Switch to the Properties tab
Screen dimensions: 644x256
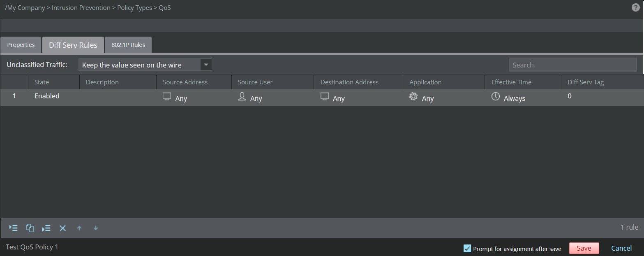[x=21, y=45]
